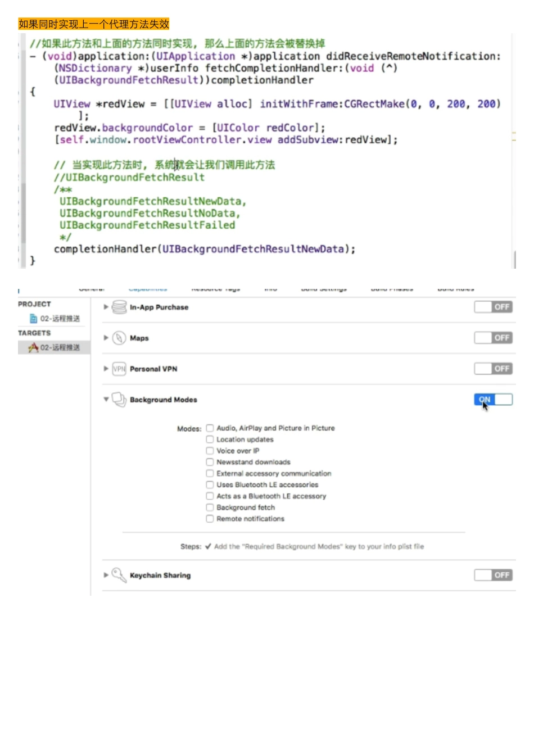The height and width of the screenshot is (756, 534).
Task: Enable Location updates background mode
Action: coord(210,440)
